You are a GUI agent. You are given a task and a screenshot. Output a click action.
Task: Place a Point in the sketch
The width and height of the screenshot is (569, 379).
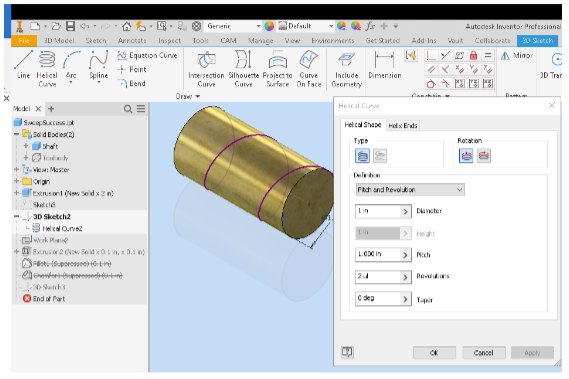[132, 69]
